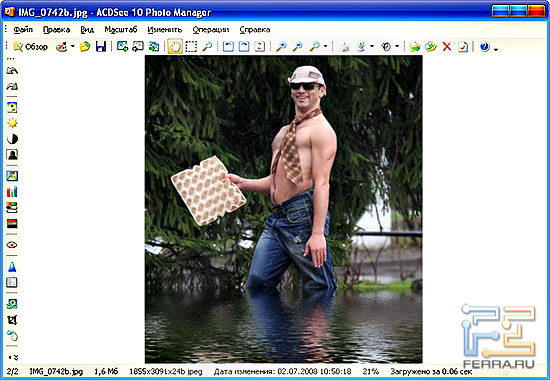Zoom out with the minus magnifier
The image size is (550, 380).
(297, 47)
